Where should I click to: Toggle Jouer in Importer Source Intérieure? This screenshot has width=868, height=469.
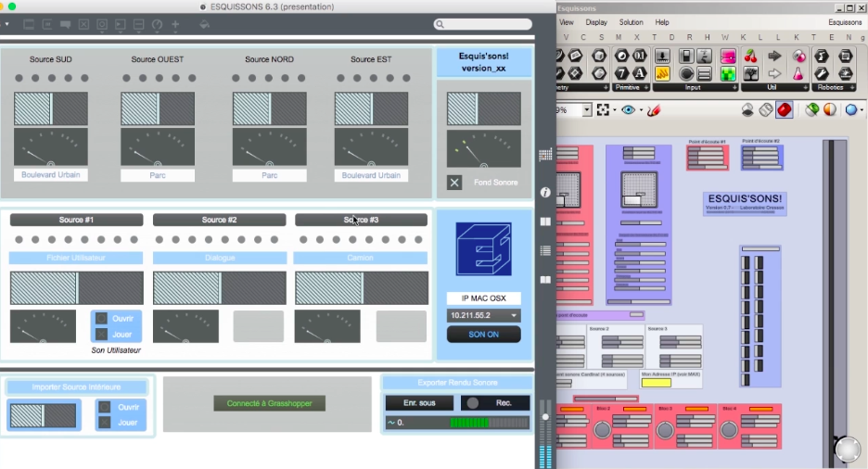(105, 423)
